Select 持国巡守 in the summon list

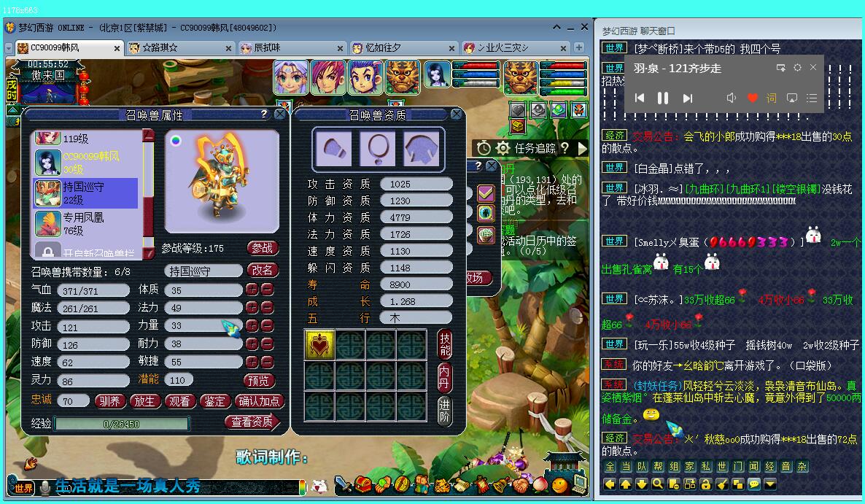pos(85,193)
